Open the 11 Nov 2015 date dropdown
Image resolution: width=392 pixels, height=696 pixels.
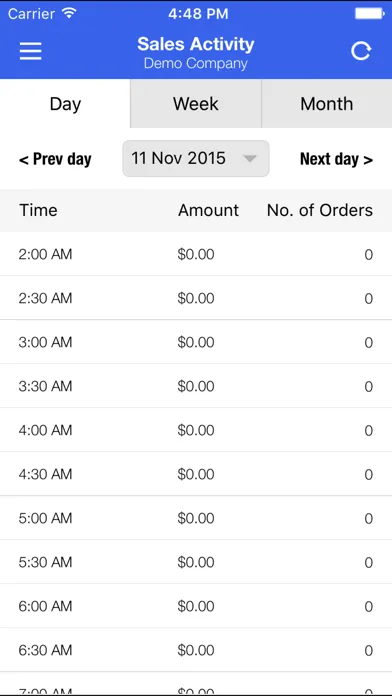(x=196, y=158)
